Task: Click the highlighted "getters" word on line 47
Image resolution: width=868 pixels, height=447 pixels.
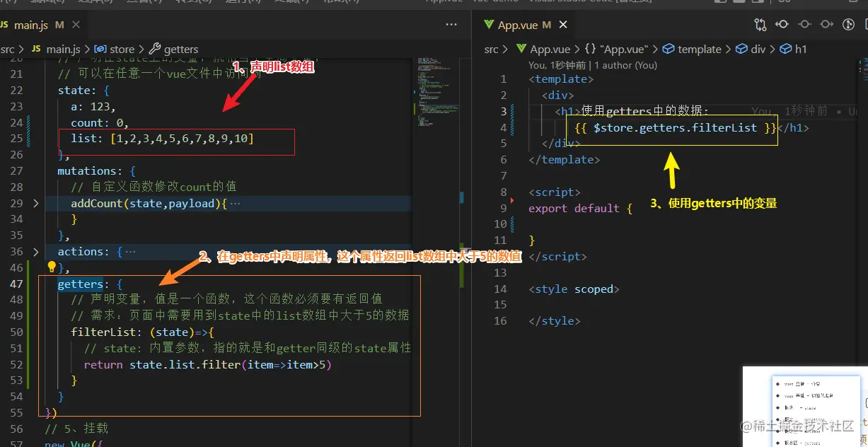Action: coord(81,284)
